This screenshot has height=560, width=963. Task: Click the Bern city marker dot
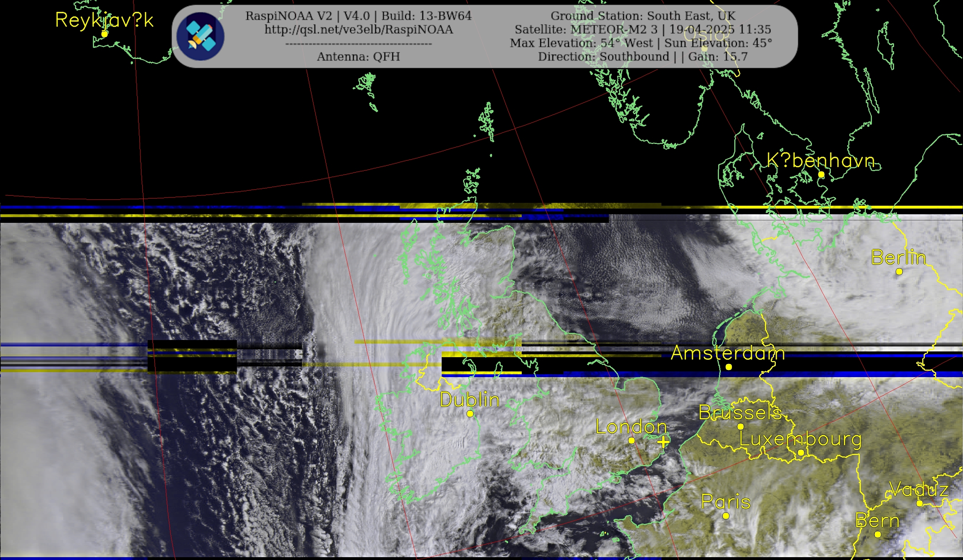[878, 534]
